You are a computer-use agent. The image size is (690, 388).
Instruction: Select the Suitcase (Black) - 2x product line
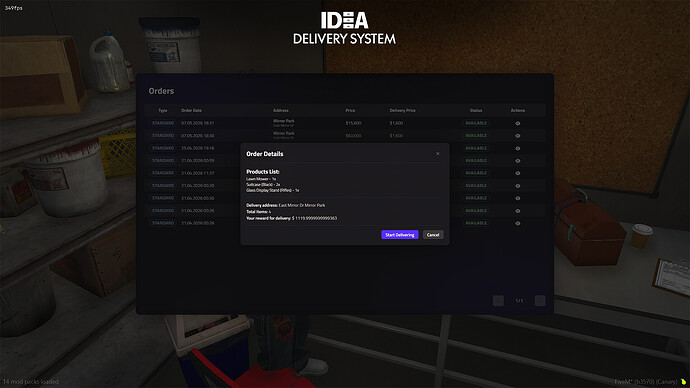click(x=263, y=185)
